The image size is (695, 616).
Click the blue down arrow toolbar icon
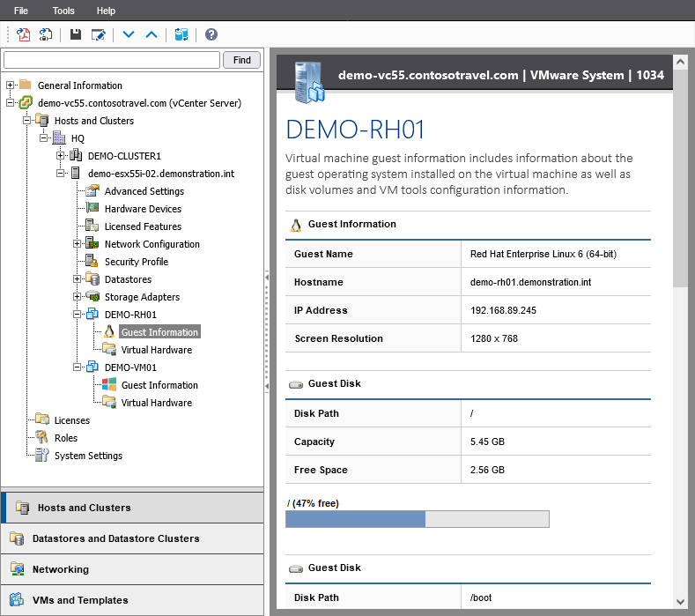tap(129, 34)
